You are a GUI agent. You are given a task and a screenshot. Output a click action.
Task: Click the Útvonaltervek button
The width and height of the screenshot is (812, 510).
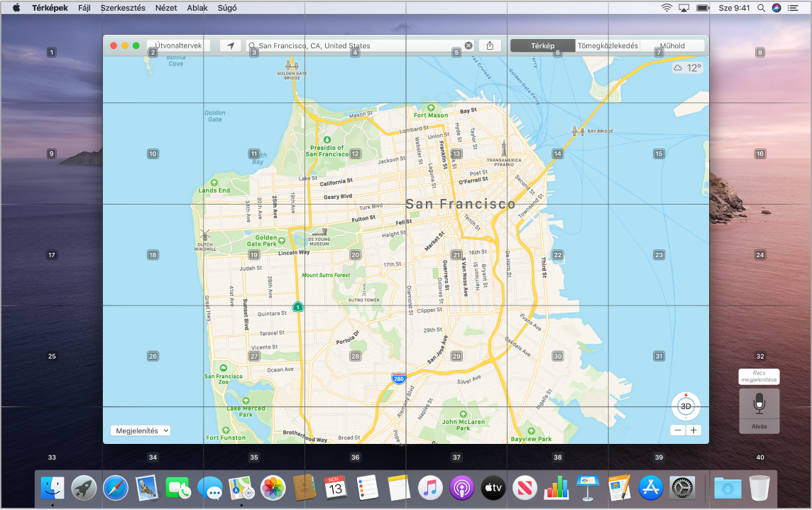pyautogui.click(x=178, y=45)
